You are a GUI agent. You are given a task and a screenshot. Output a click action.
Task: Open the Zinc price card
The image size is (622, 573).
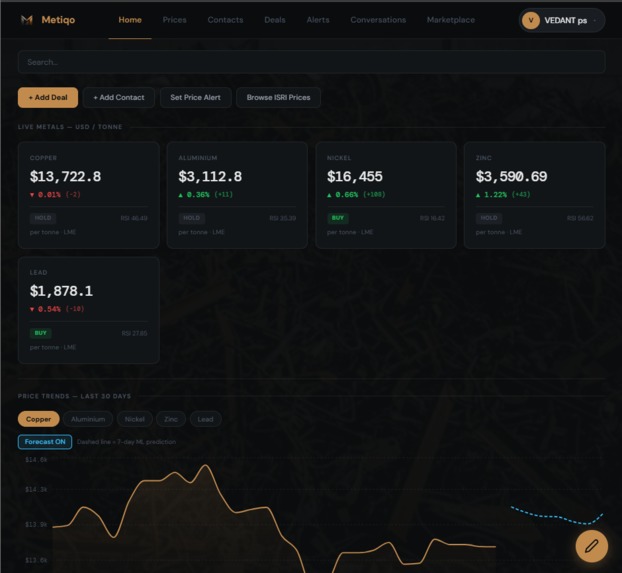click(x=535, y=195)
